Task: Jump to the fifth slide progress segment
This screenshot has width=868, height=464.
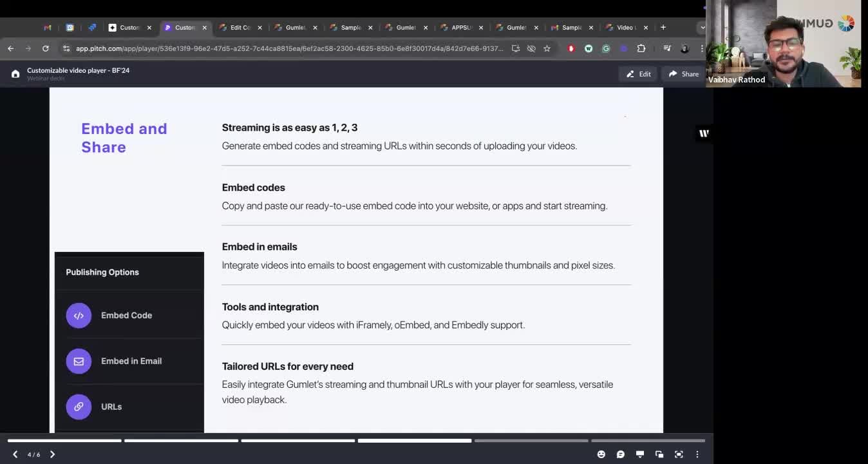Action: click(x=531, y=441)
